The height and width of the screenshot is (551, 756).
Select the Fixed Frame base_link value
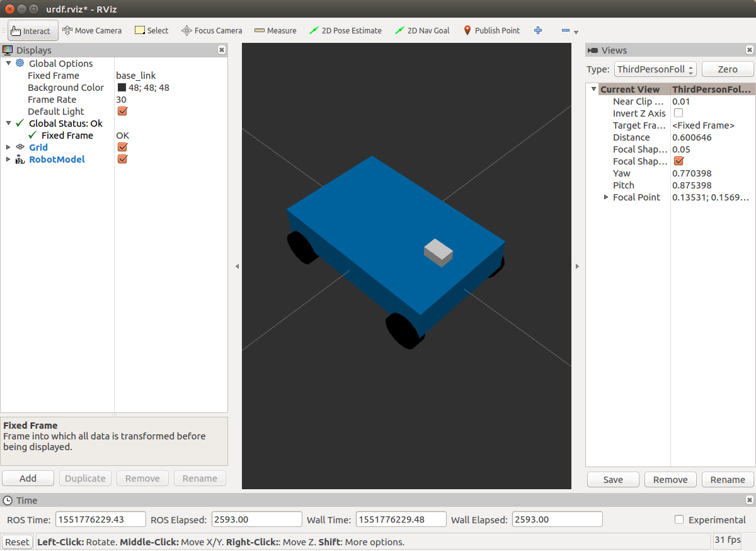click(135, 75)
